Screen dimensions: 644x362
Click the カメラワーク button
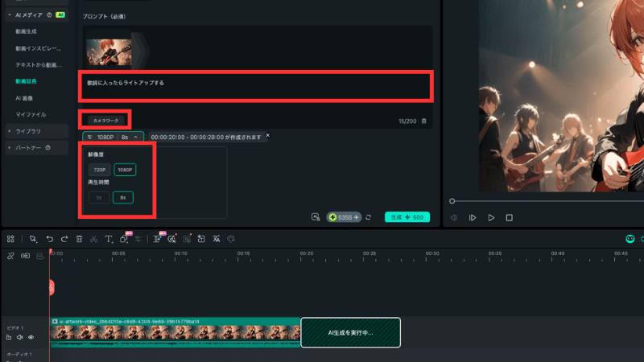coord(105,120)
